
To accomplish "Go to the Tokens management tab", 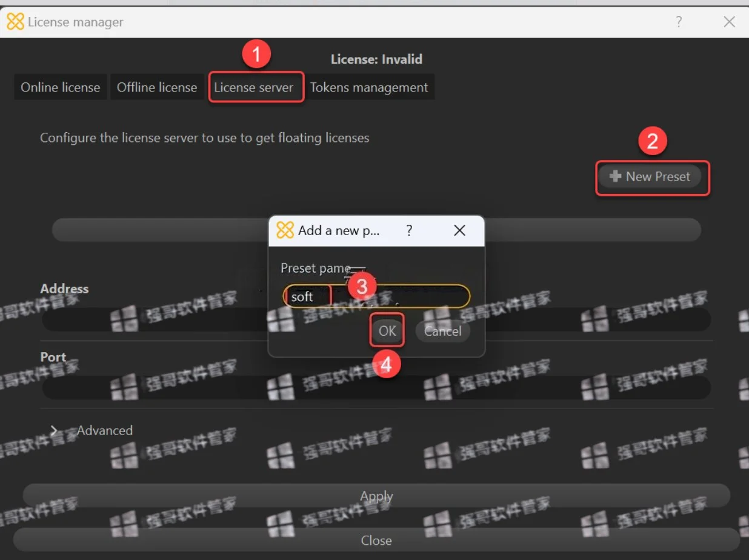I will tap(369, 87).
